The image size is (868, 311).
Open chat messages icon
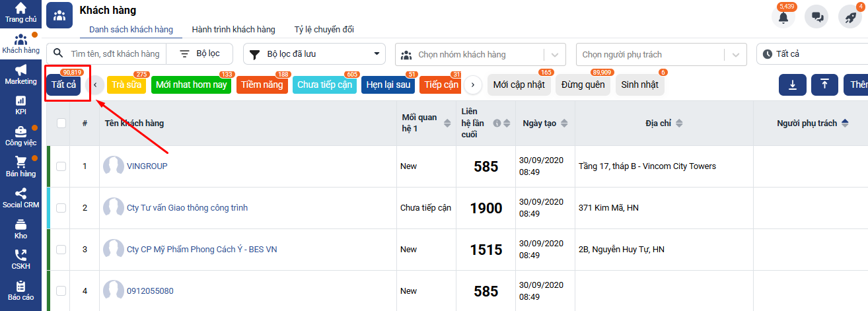816,17
